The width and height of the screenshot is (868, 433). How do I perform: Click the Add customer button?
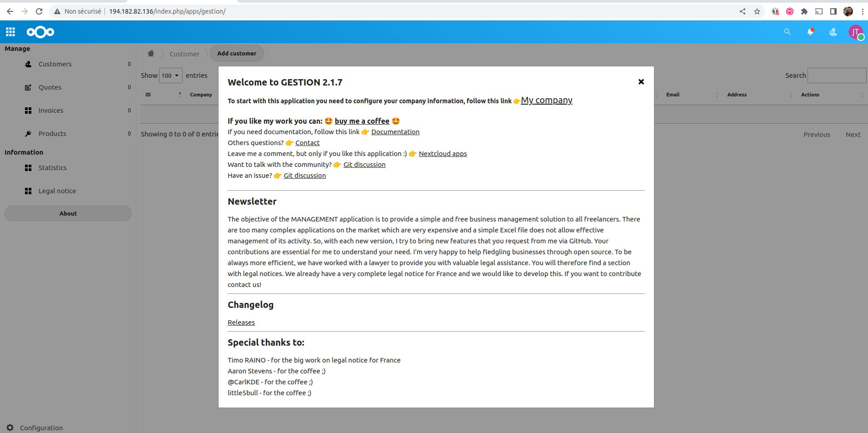click(237, 53)
